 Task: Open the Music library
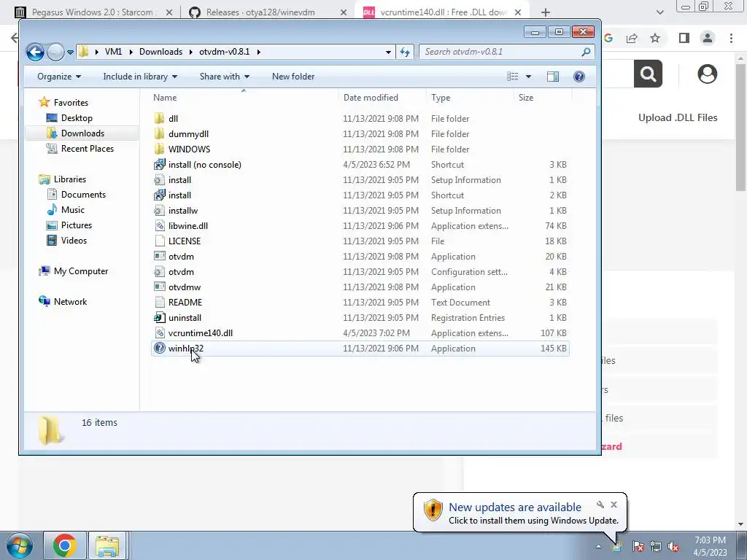(x=72, y=209)
